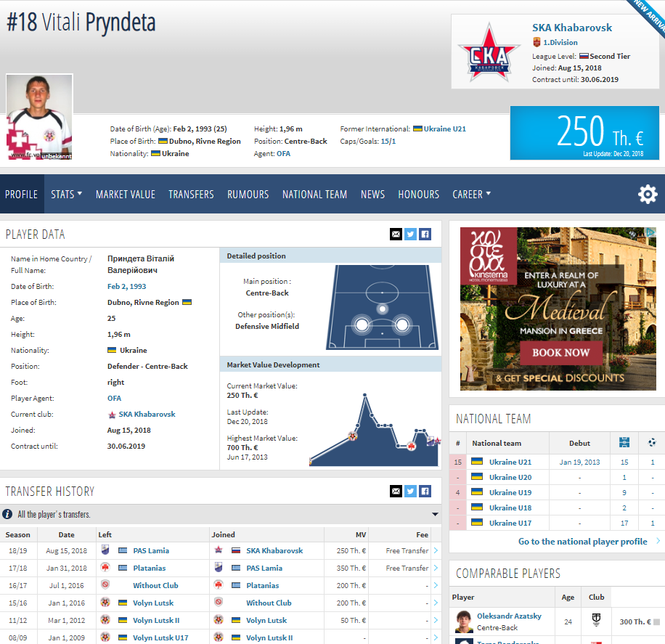Open the National Team tab

pyautogui.click(x=314, y=195)
